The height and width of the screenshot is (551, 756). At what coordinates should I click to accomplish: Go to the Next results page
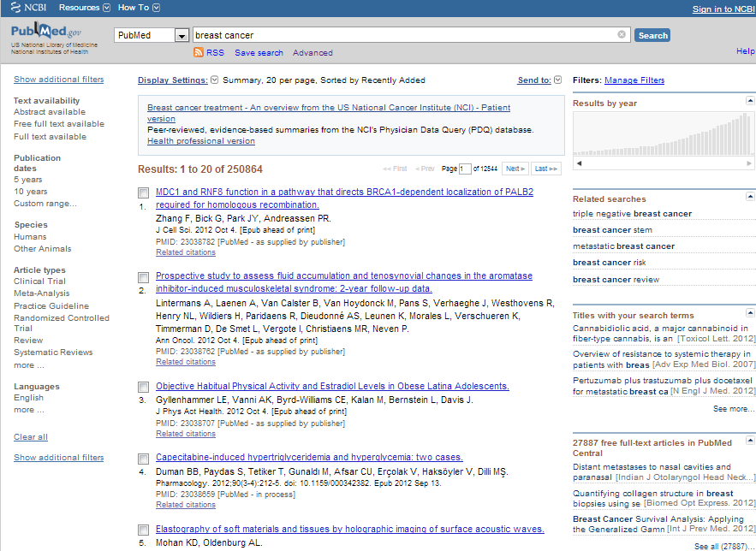[515, 169]
